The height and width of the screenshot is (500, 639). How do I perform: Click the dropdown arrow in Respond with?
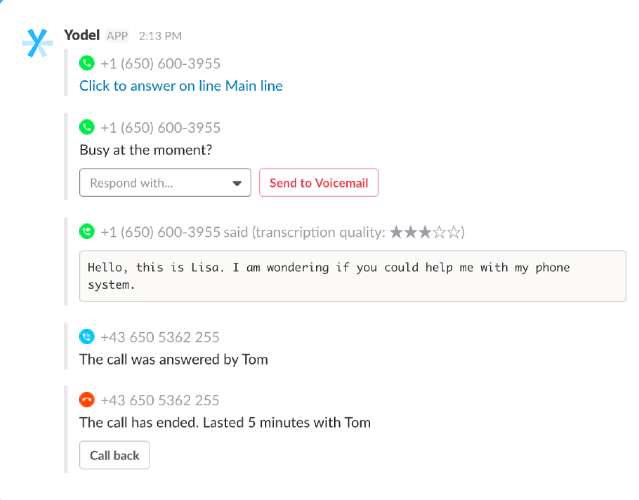[x=237, y=184]
